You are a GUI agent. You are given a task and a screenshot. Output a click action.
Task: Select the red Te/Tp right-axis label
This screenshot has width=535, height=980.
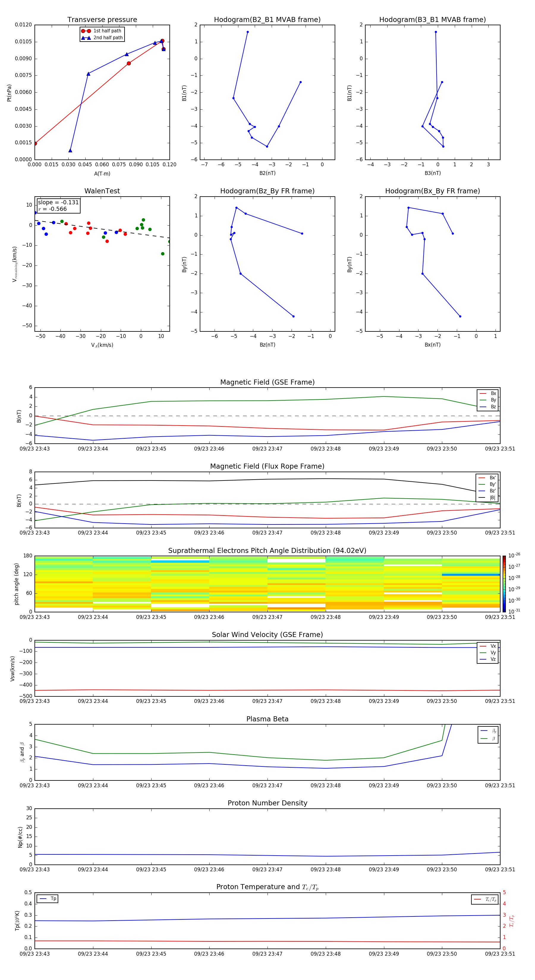pyautogui.click(x=512, y=921)
